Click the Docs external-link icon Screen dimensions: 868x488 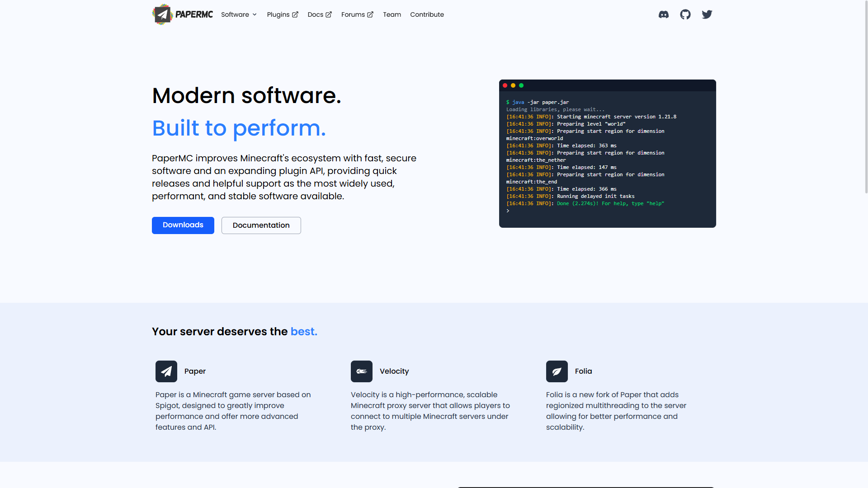pyautogui.click(x=329, y=14)
